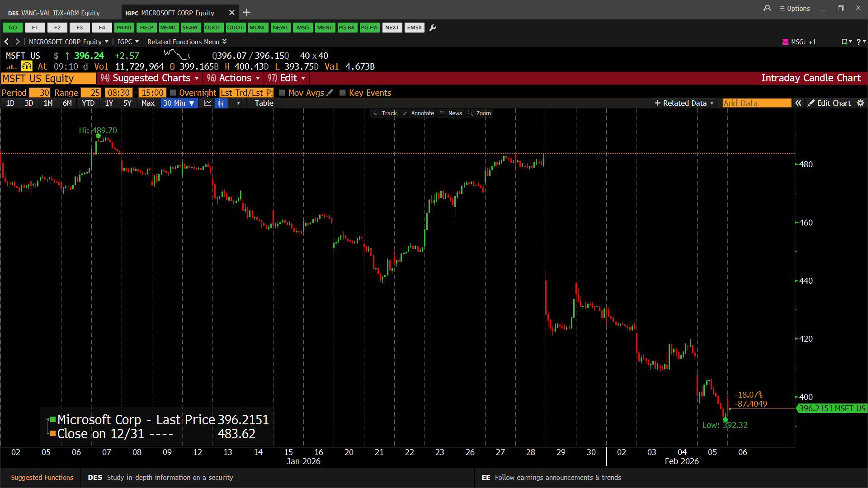Open chart settings gear icon

click(x=861, y=103)
